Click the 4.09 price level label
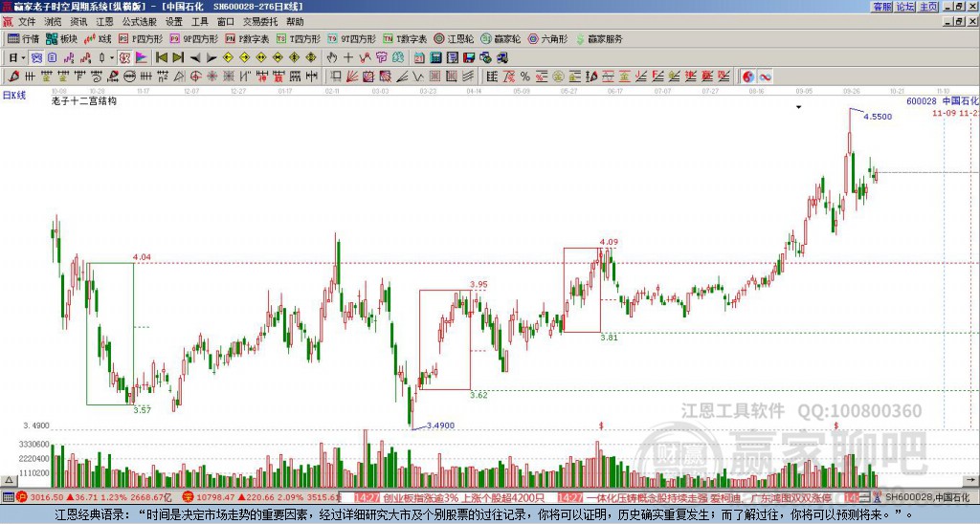The width and height of the screenshot is (980, 524). click(609, 242)
